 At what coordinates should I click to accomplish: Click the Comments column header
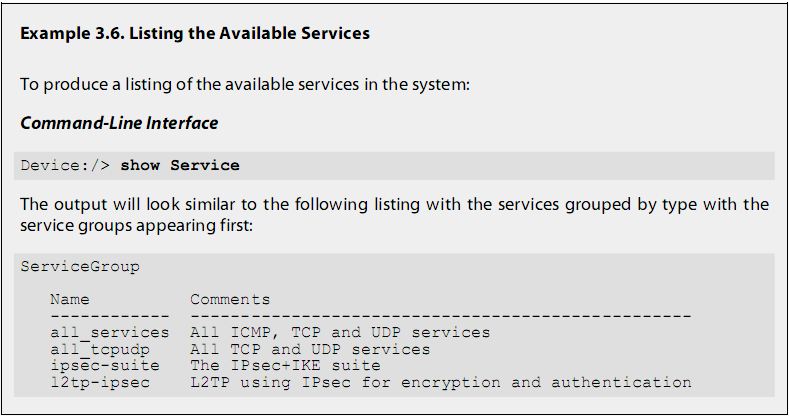230,299
